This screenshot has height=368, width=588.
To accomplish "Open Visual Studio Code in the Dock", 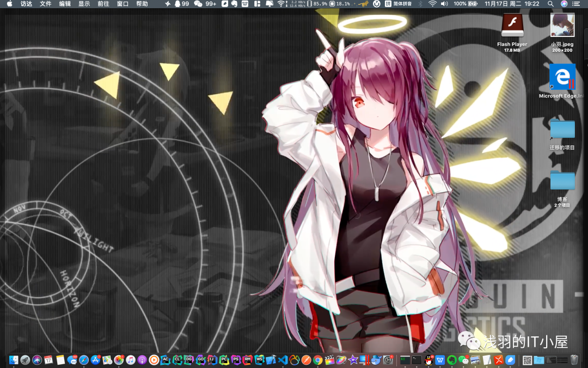I will 283,360.
